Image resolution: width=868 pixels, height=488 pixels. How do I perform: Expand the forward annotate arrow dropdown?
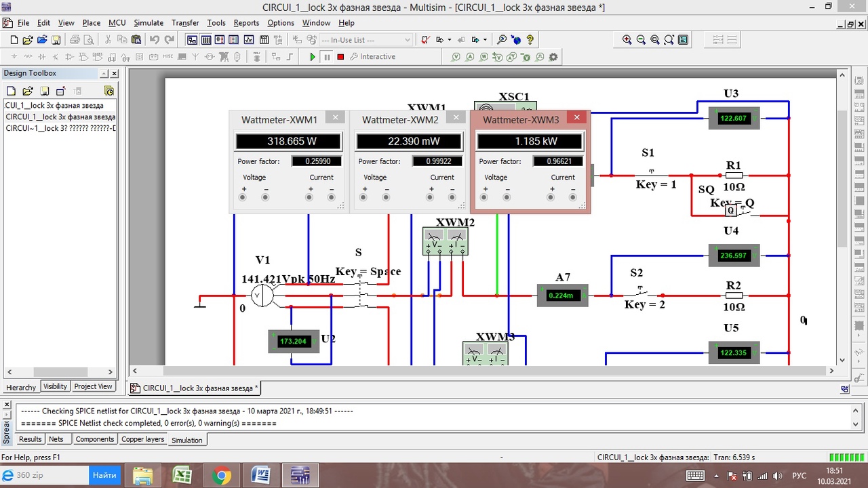[484, 40]
